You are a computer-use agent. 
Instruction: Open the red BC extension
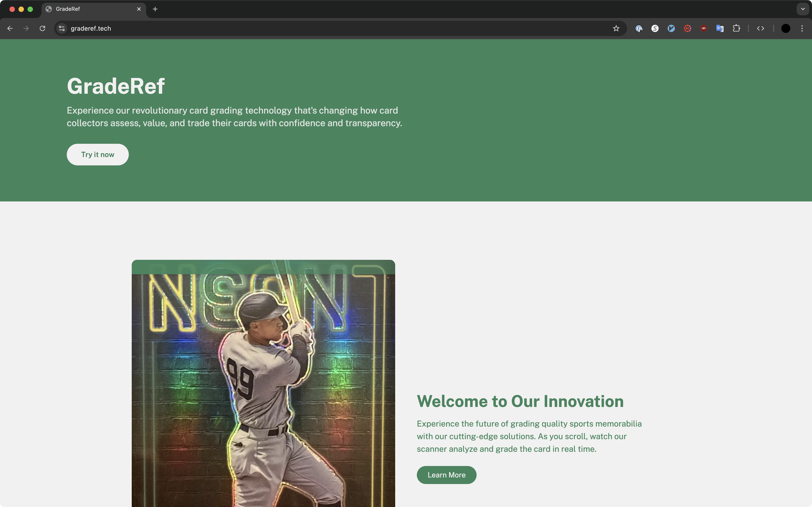[687, 28]
